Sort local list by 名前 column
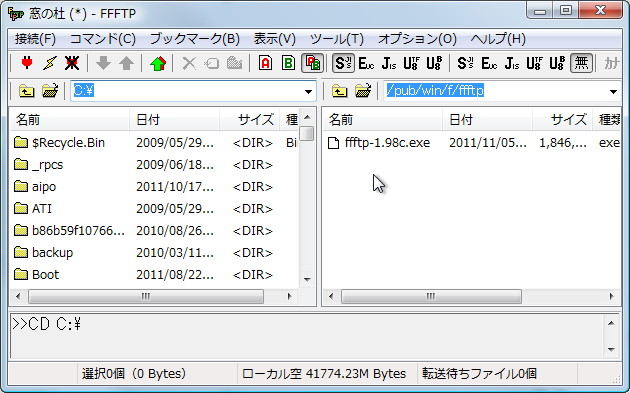The image size is (630, 393). [69, 119]
